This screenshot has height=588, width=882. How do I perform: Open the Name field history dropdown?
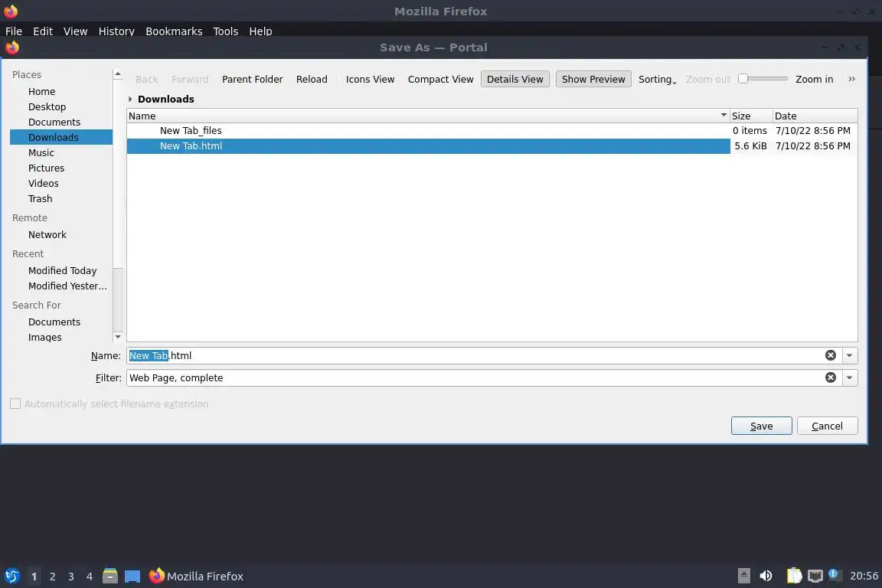pyautogui.click(x=849, y=355)
